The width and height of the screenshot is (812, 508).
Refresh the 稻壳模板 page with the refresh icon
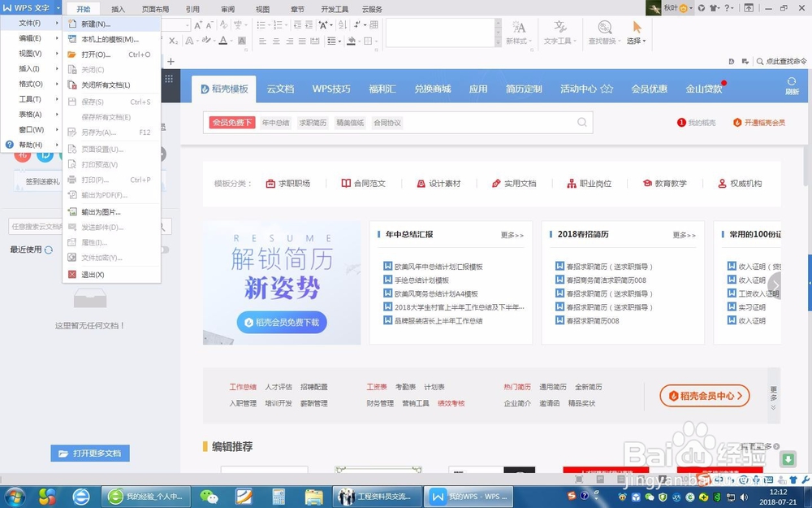[x=792, y=81]
